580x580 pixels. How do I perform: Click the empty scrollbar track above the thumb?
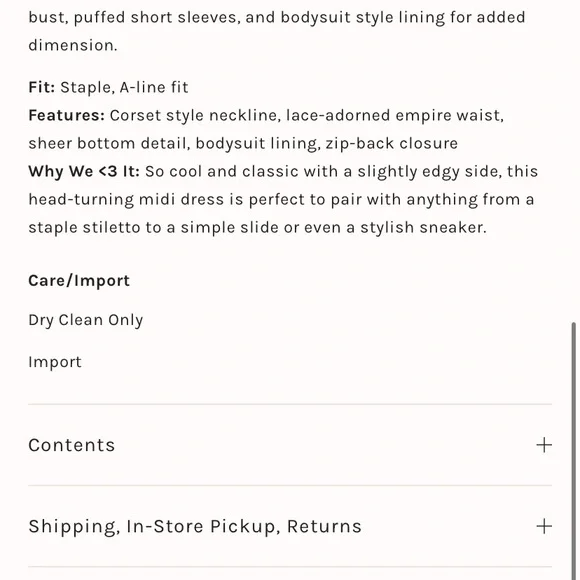(x=573, y=161)
